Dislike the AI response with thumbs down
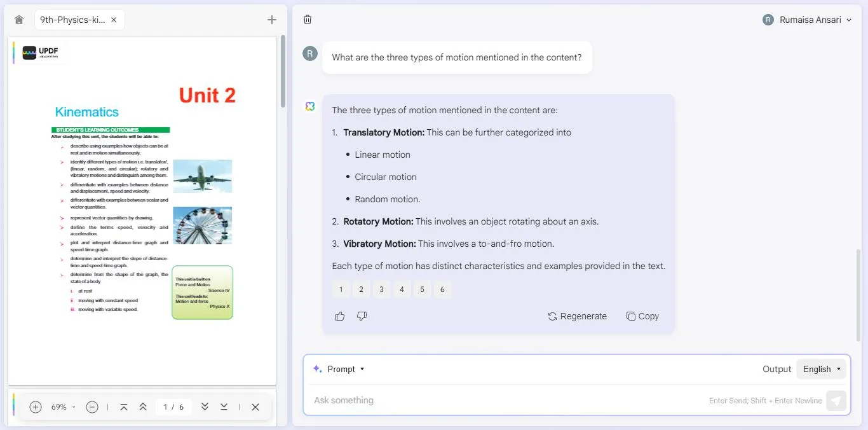Screen dimensions: 868x430 coord(362,316)
